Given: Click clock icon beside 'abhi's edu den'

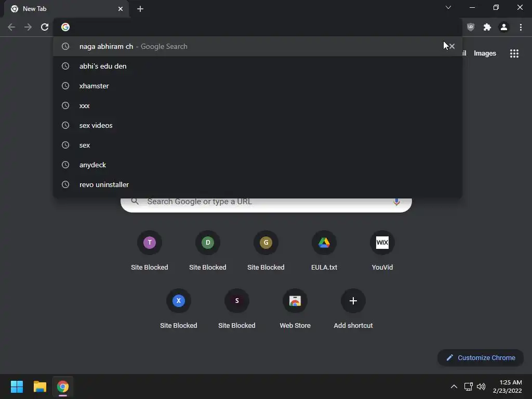Looking at the screenshot, I should pos(65,66).
